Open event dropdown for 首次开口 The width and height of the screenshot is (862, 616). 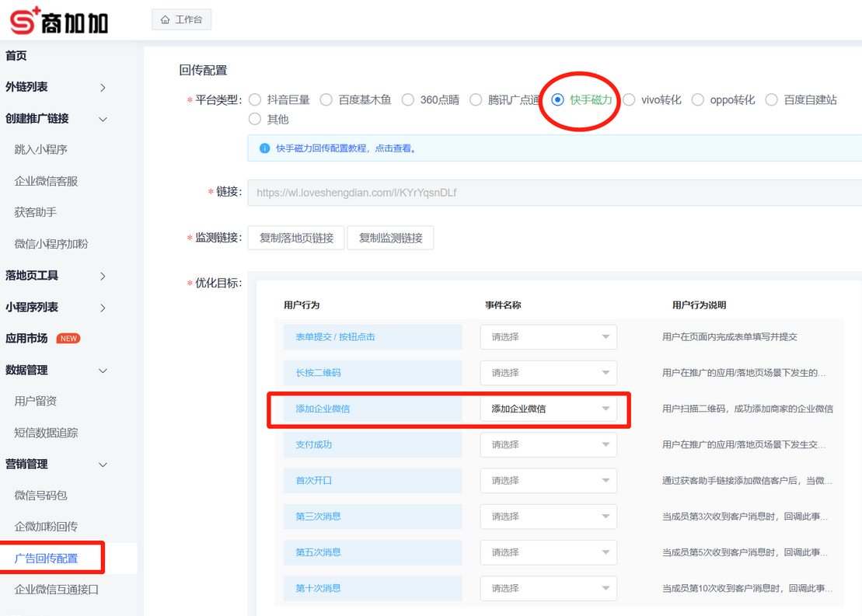[x=548, y=480]
